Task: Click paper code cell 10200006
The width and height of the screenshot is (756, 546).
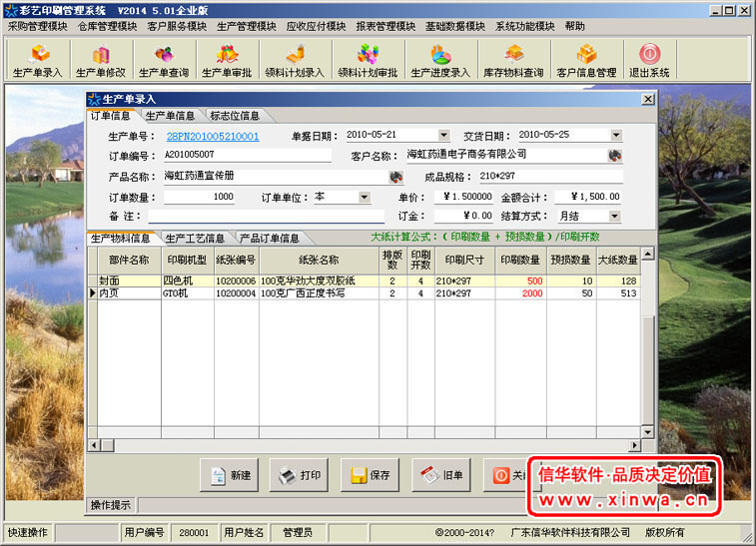Action: click(x=237, y=280)
